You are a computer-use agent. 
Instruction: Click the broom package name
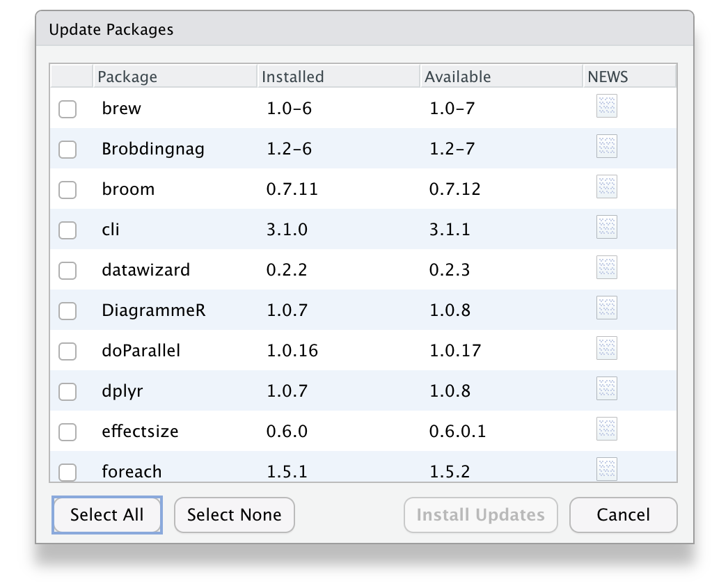(128, 189)
